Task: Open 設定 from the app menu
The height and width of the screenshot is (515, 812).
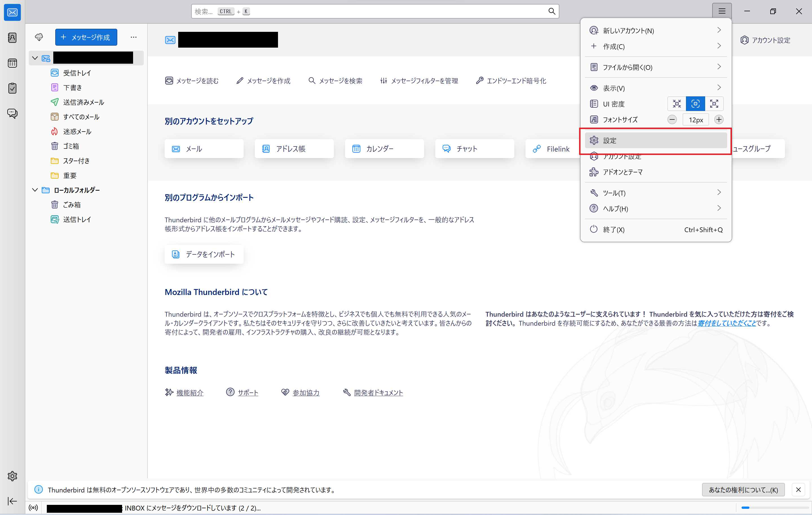Action: click(656, 140)
